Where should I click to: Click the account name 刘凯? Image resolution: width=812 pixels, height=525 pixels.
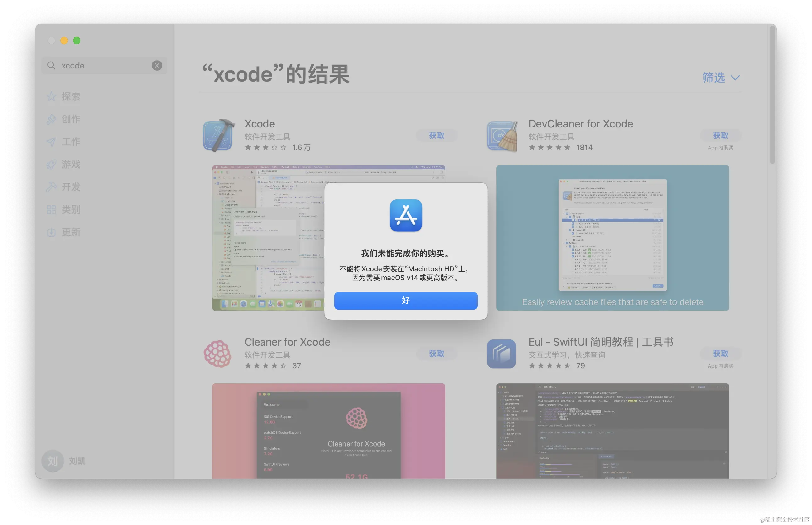click(x=77, y=461)
